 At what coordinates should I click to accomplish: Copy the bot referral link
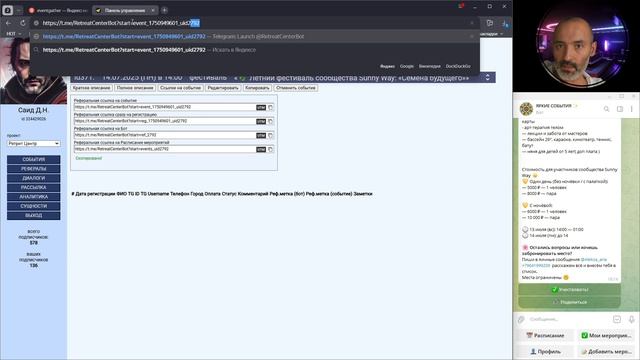[x=270, y=136]
